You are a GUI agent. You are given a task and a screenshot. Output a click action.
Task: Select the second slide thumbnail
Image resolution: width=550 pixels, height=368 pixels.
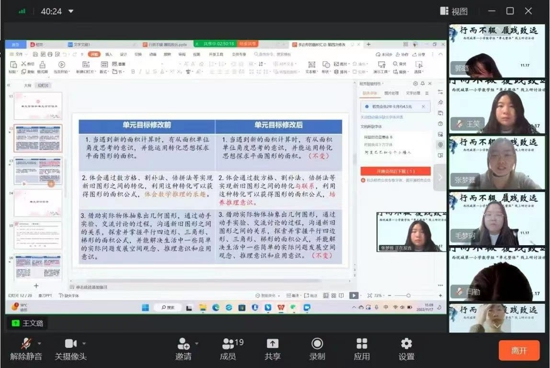coord(38,138)
